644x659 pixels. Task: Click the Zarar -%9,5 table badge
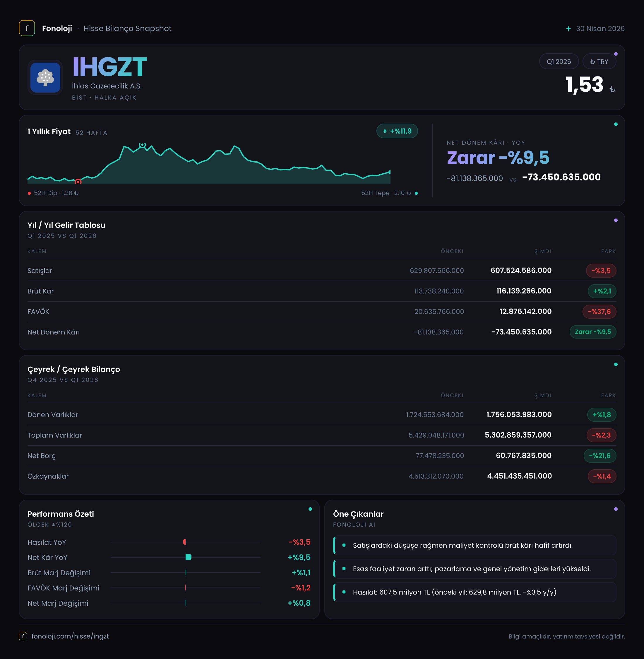click(x=592, y=332)
